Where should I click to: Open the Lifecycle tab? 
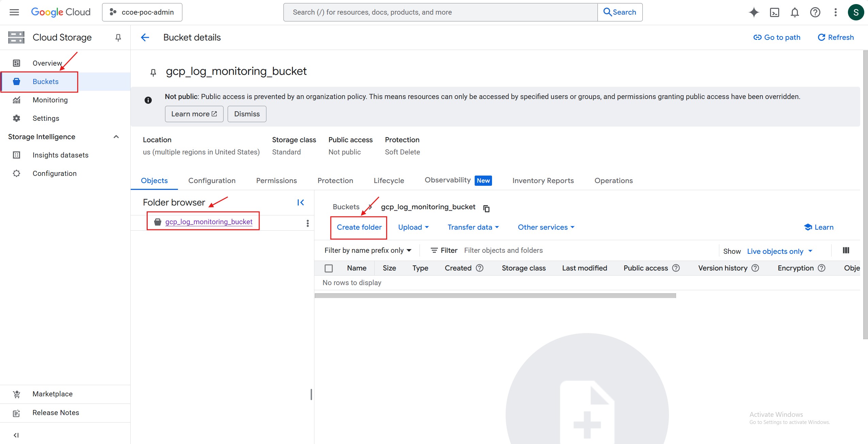pos(389,181)
